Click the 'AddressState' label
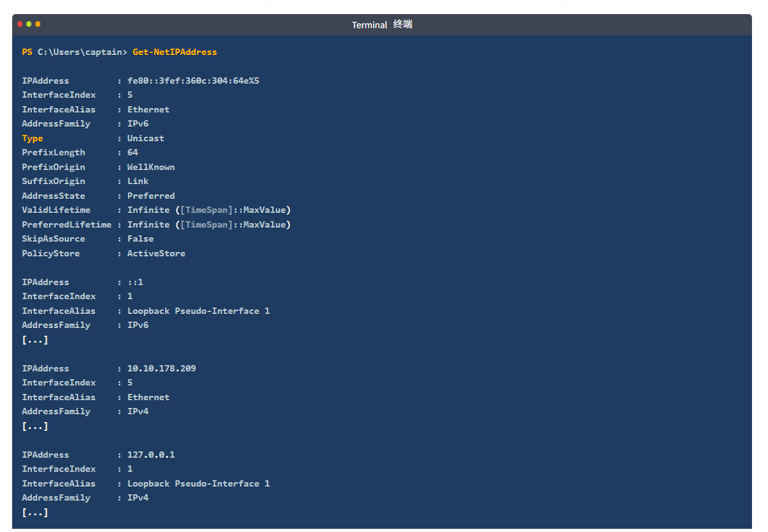This screenshot has height=532, width=768. (x=54, y=196)
